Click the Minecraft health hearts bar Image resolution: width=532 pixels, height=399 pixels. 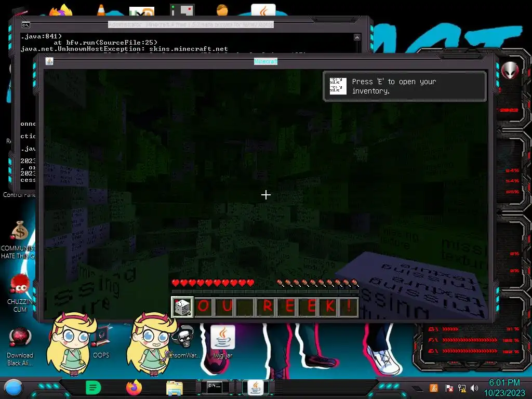click(x=212, y=283)
